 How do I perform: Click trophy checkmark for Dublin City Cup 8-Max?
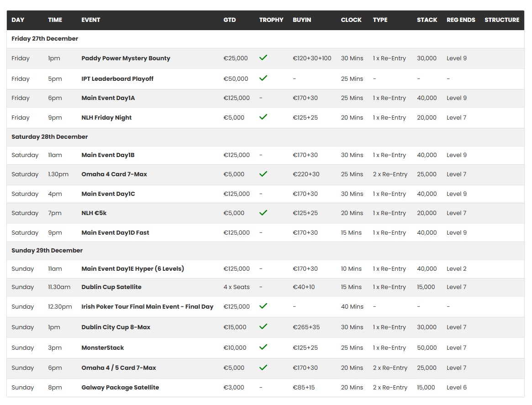pyautogui.click(x=263, y=327)
